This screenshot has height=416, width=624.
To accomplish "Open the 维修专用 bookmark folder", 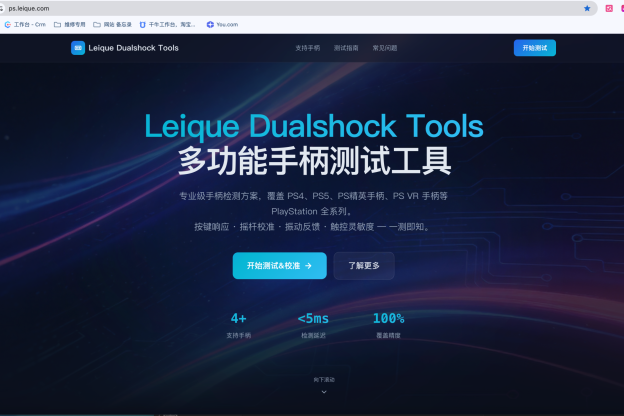I will (70, 25).
